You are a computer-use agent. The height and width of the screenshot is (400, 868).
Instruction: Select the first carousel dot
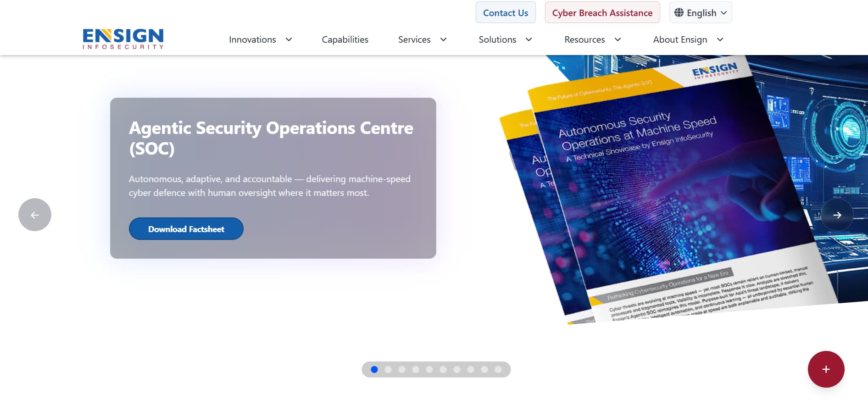click(x=374, y=369)
